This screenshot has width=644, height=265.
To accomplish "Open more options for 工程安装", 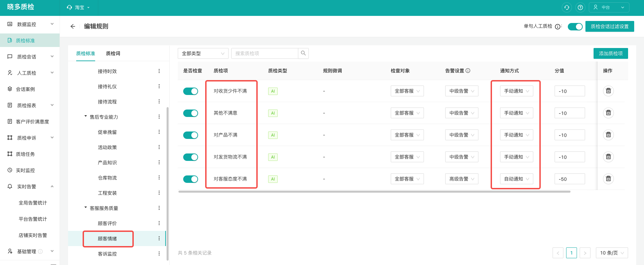I will pos(159,193).
